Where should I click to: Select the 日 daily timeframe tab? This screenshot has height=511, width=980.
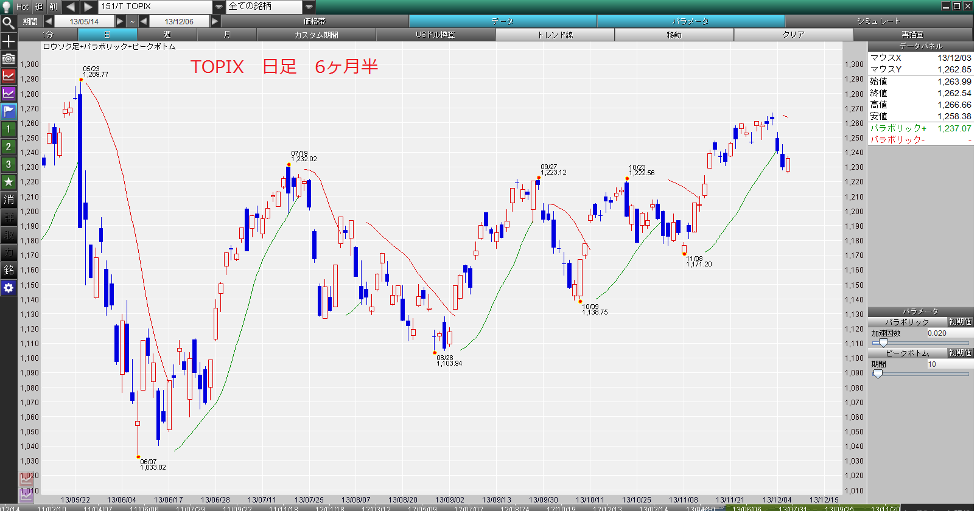click(x=108, y=35)
